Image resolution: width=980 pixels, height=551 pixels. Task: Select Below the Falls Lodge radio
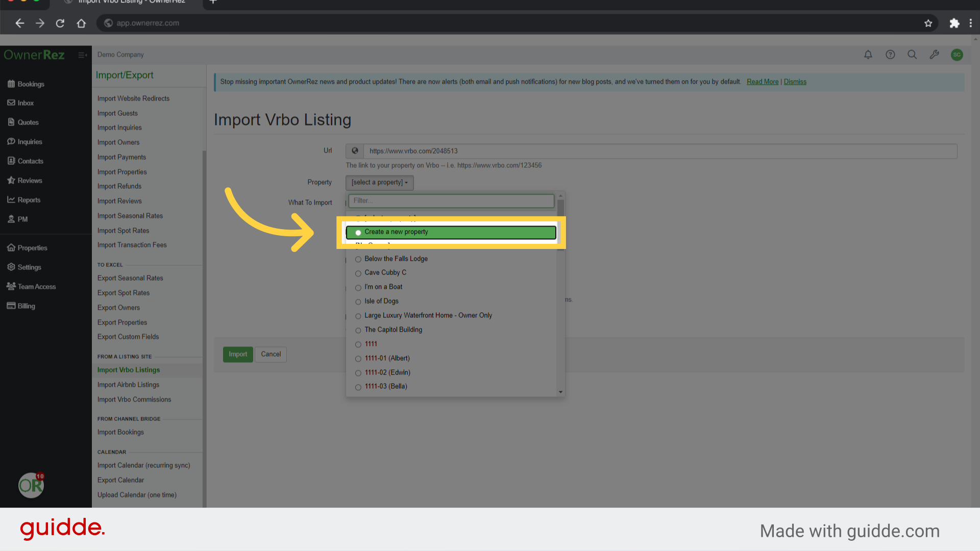(x=358, y=259)
